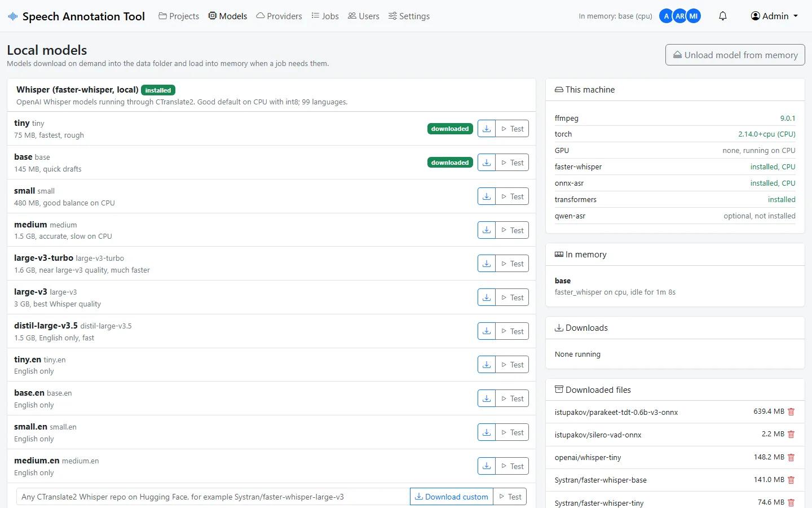Select the Models nav item

point(228,16)
